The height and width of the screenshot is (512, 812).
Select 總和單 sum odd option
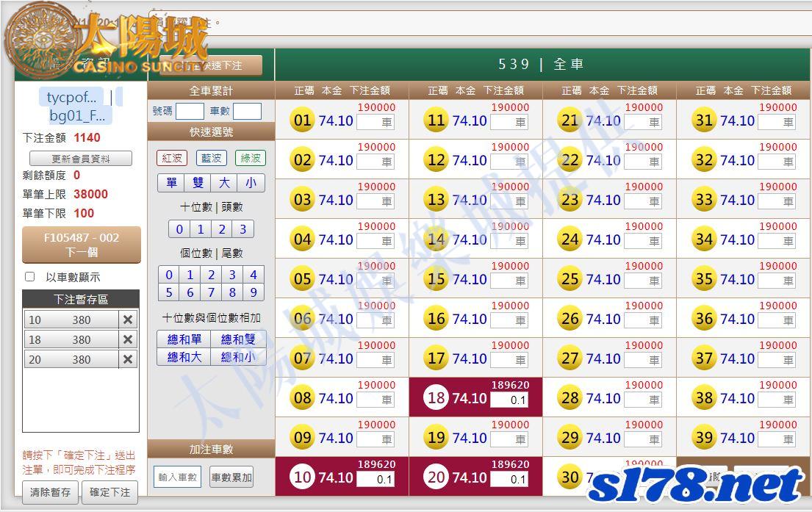coord(184,339)
